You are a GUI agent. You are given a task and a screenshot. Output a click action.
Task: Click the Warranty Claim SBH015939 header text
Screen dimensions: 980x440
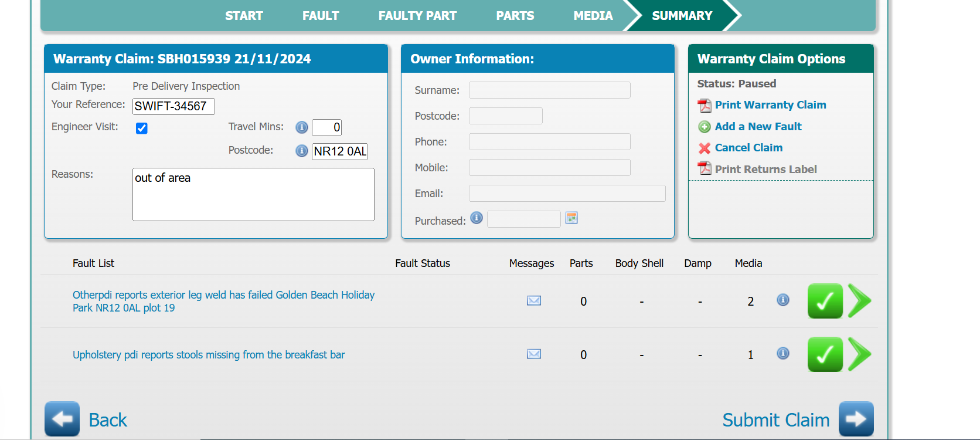pyautogui.click(x=182, y=59)
